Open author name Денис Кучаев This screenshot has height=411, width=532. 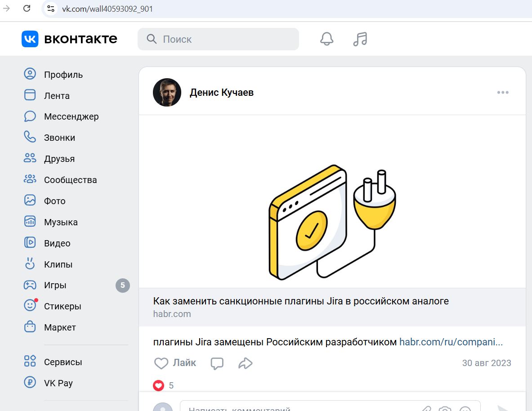(222, 92)
